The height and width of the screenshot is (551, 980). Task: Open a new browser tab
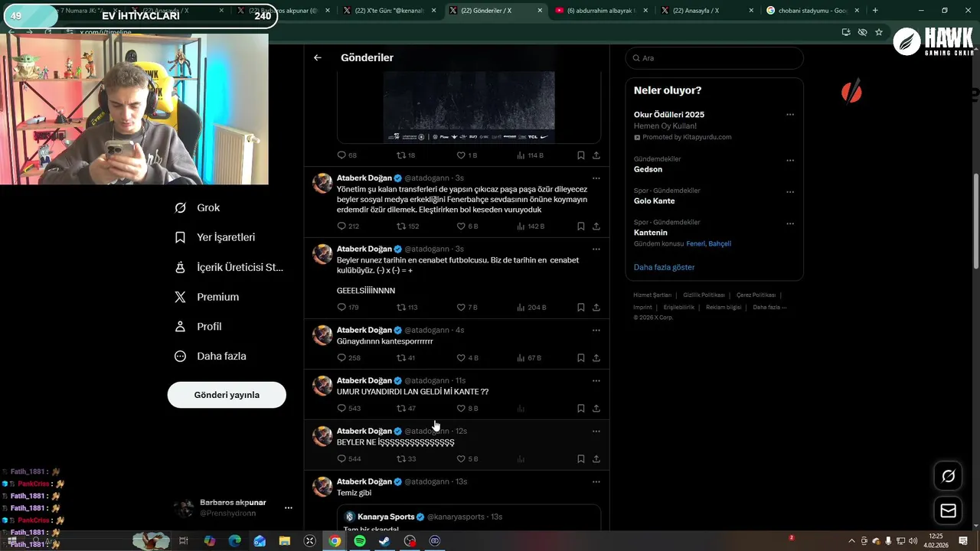click(x=875, y=11)
